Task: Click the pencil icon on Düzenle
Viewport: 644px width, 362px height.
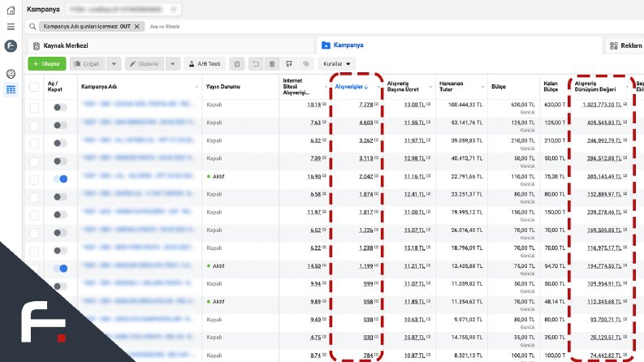Action: click(132, 64)
